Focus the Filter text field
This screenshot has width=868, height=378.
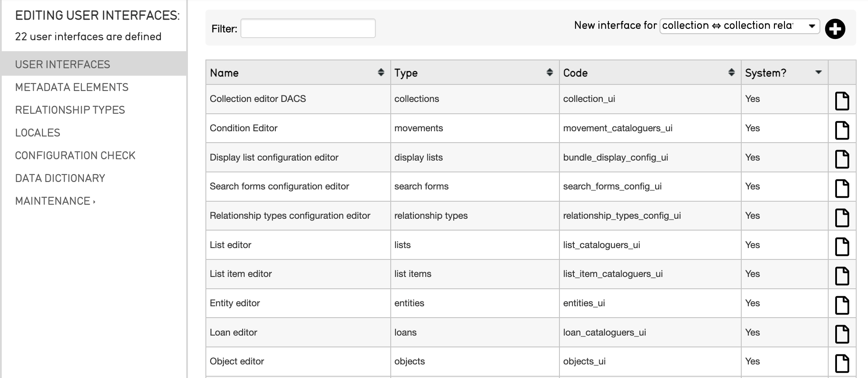308,28
